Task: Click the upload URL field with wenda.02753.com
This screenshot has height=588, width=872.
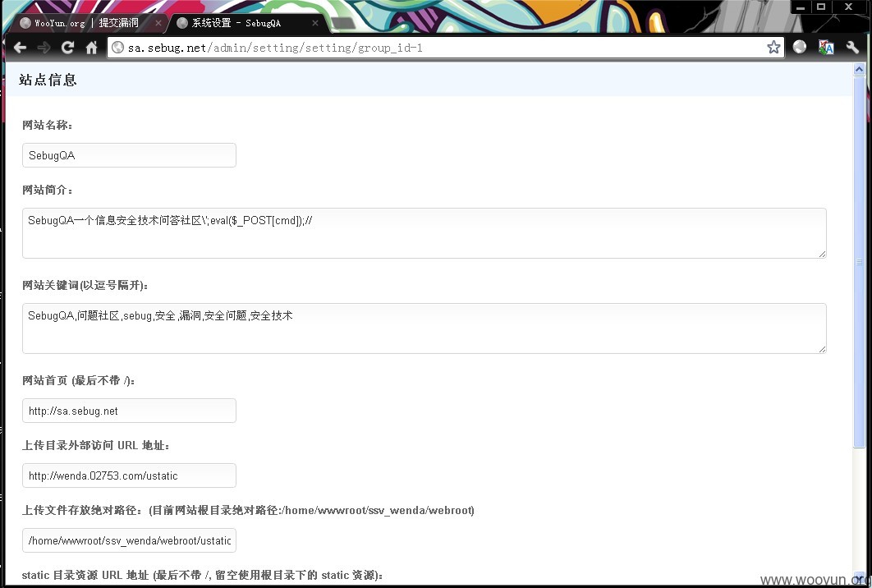Action: point(129,475)
